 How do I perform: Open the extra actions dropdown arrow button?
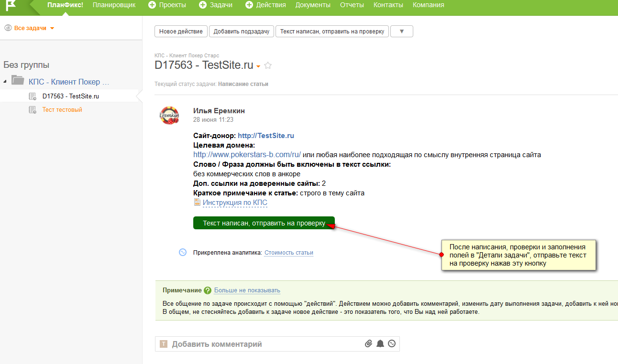click(402, 32)
